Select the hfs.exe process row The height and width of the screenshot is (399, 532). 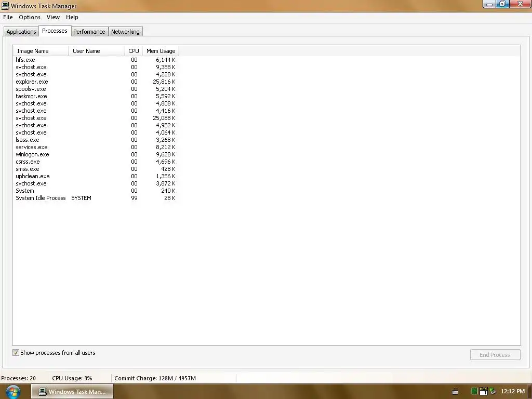[x=96, y=60]
